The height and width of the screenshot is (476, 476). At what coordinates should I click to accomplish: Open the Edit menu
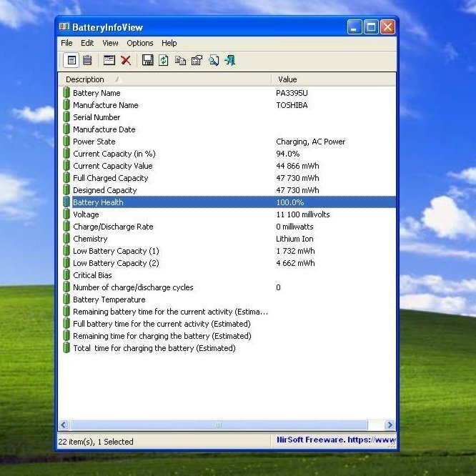[87, 43]
